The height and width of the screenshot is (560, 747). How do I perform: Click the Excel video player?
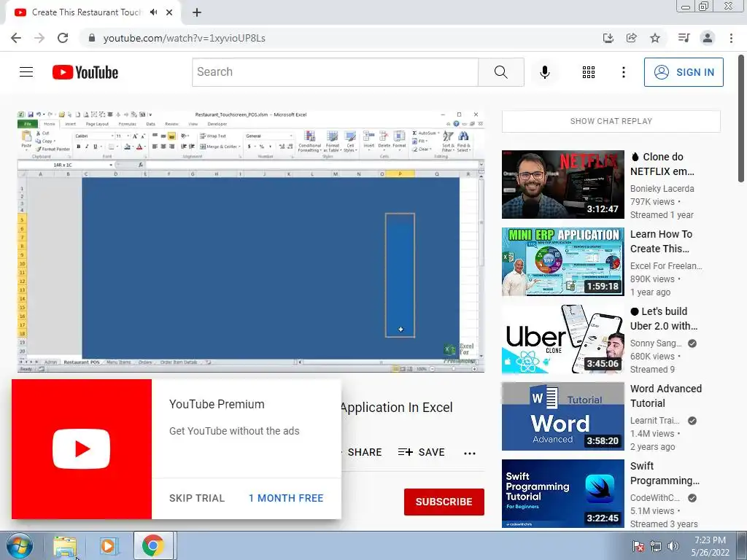(251, 241)
